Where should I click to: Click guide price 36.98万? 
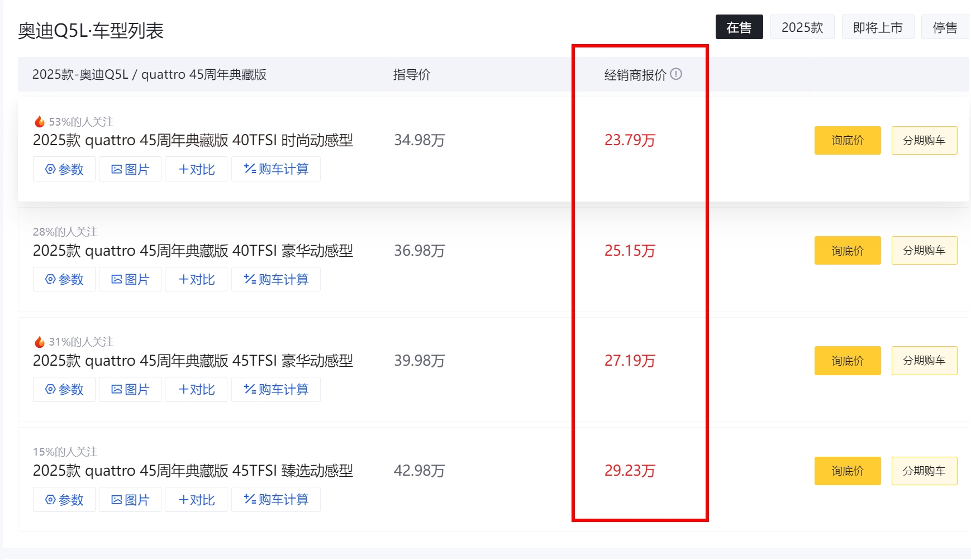[419, 251]
